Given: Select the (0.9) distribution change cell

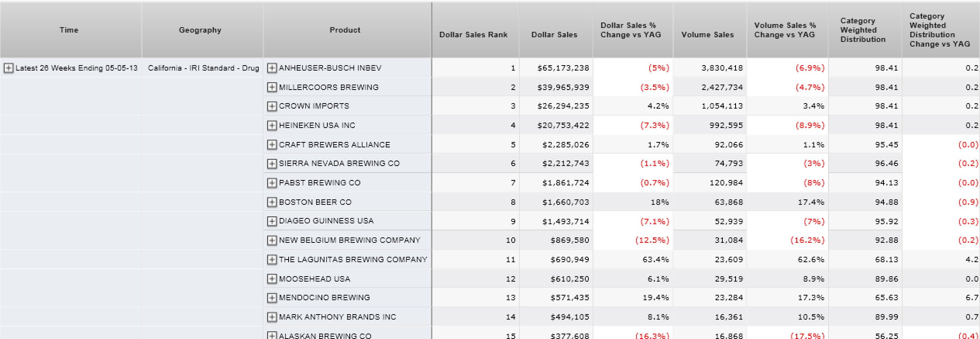Looking at the screenshot, I should tap(941, 202).
